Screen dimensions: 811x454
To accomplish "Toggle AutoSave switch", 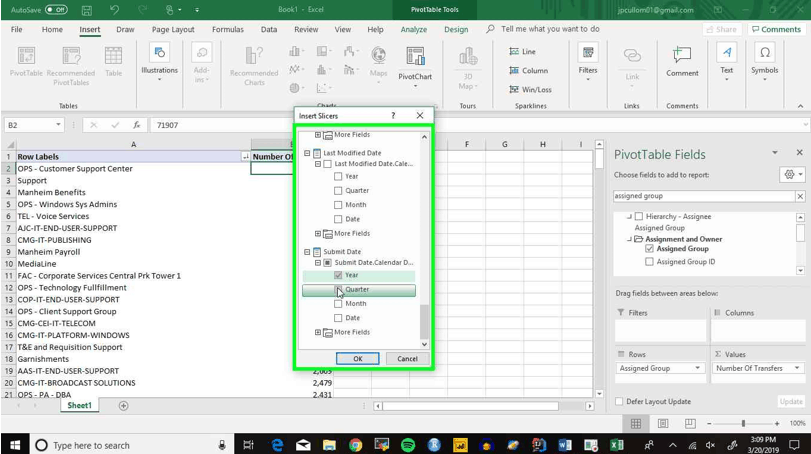I will tap(56, 10).
